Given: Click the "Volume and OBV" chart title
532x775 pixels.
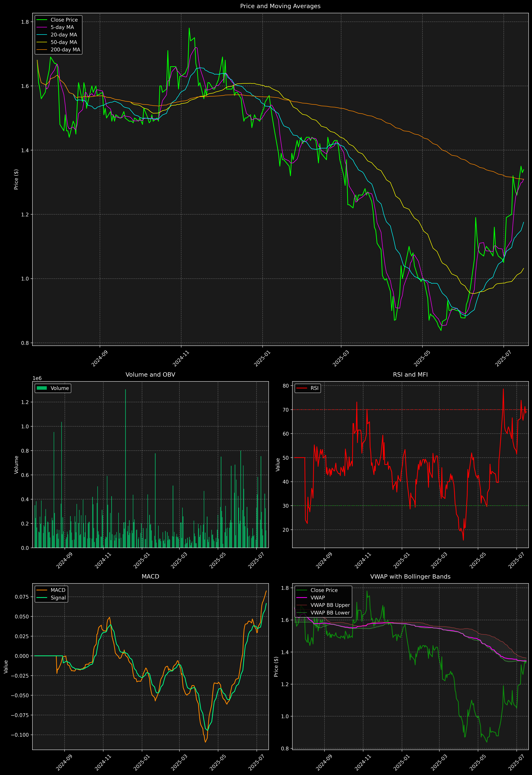Looking at the screenshot, I should pos(150,374).
